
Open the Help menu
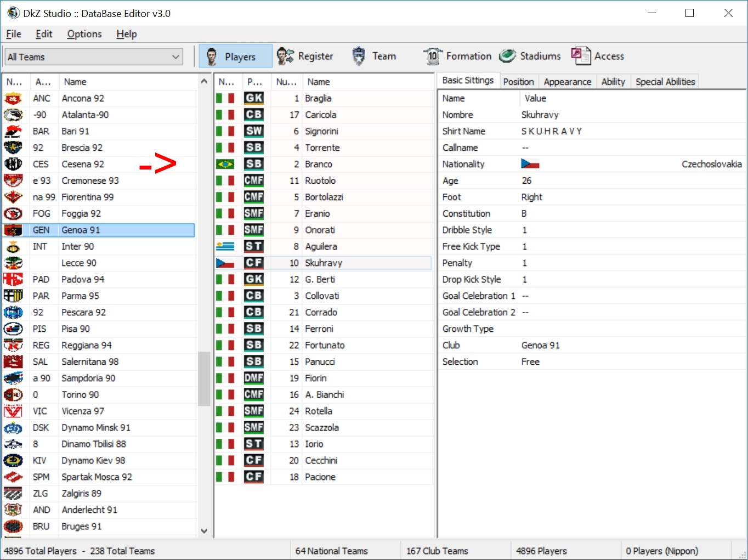127,34
